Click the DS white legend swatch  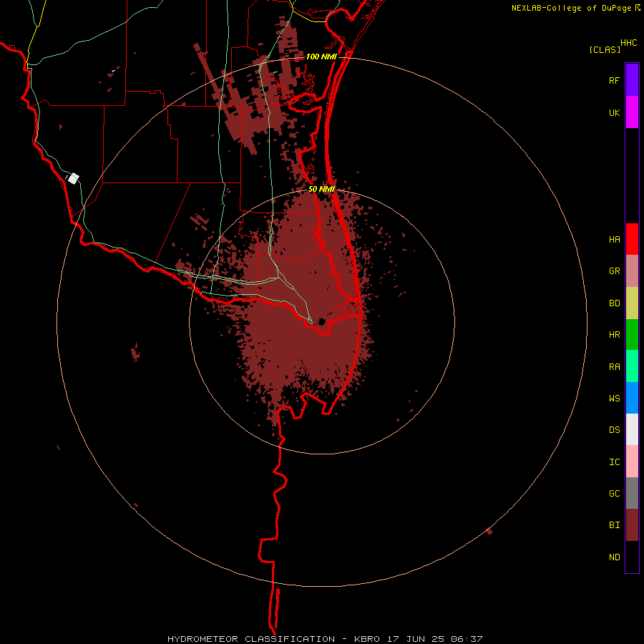[x=632, y=429]
